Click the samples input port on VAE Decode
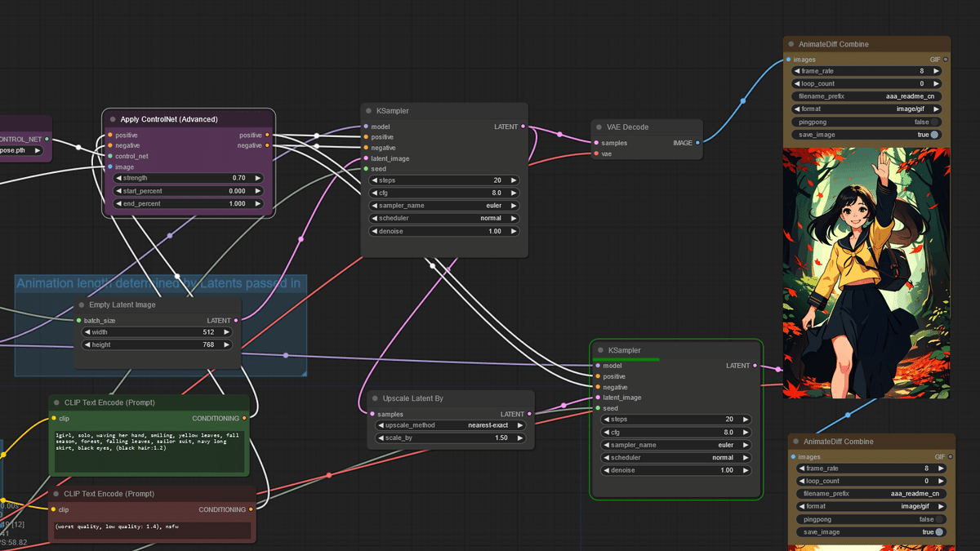 pos(596,143)
